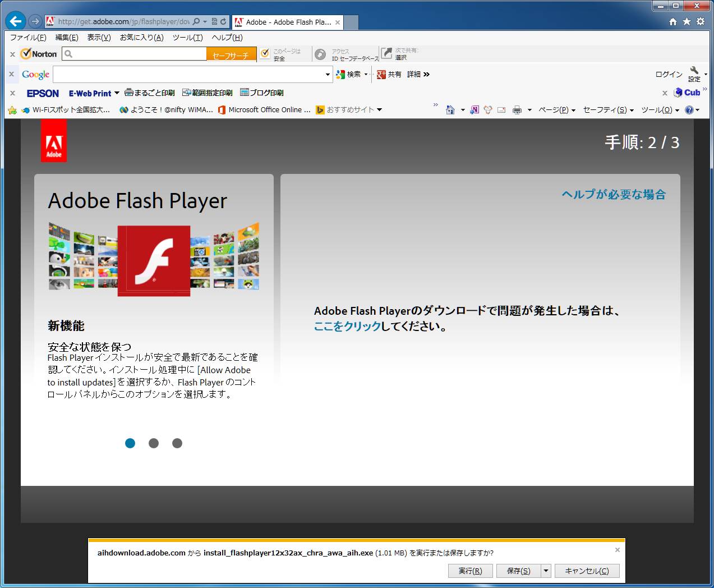Viewport: 714px width, 588px height.
Task: Expand the Google toolbar 詳細 chevron
Action: pos(427,74)
